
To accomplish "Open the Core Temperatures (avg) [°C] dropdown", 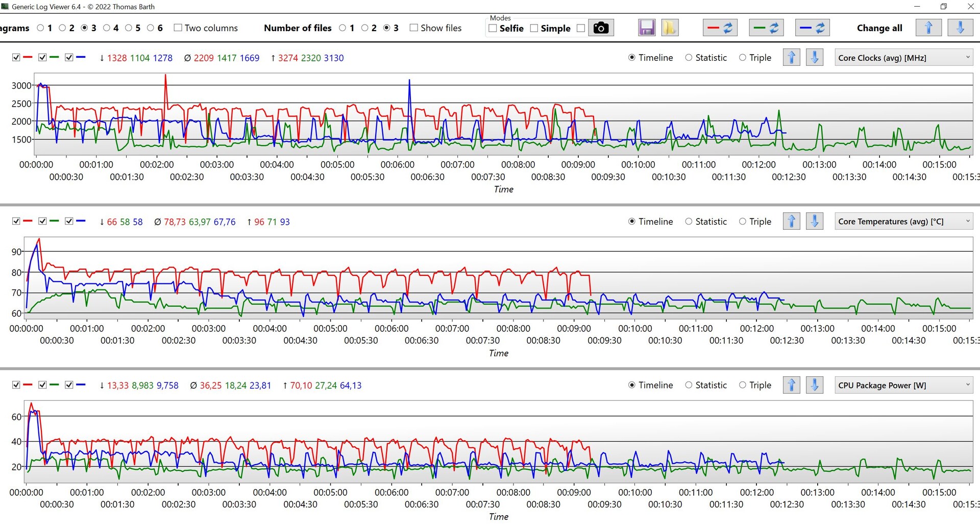I will 903,222.
